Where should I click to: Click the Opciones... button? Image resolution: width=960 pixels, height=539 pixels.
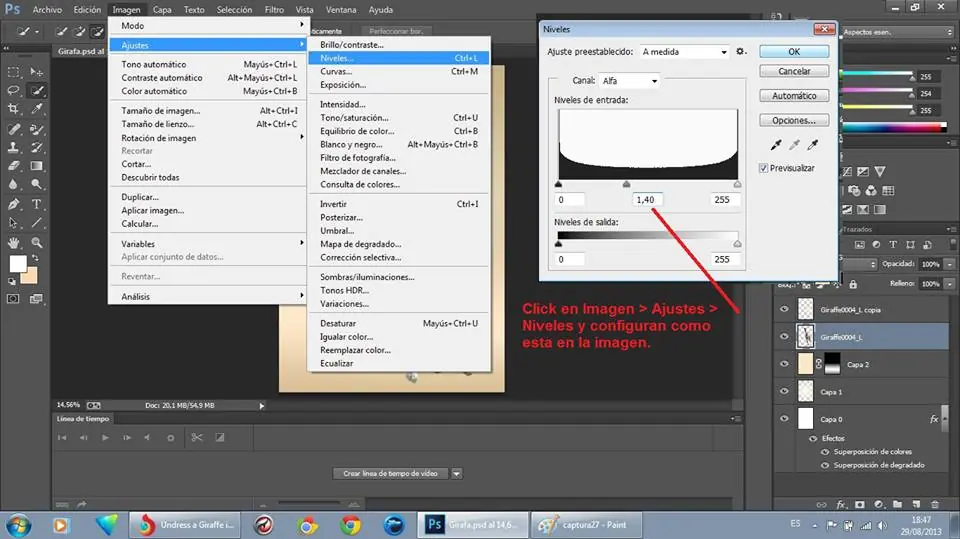coord(794,120)
